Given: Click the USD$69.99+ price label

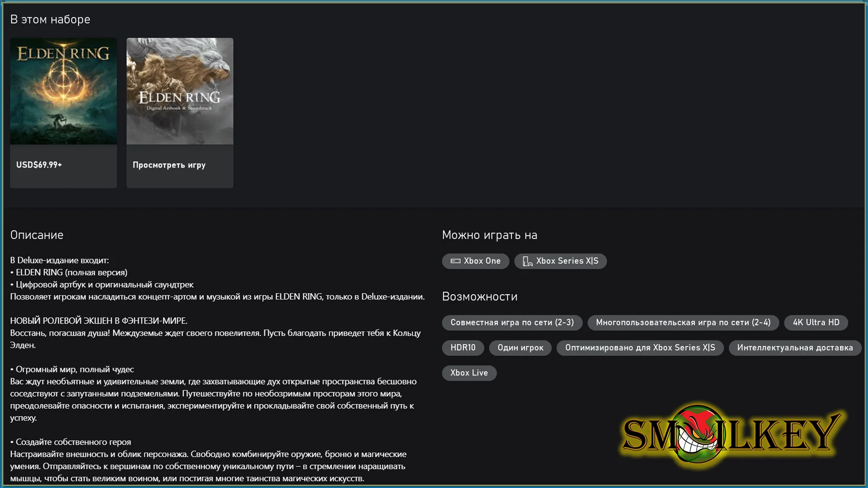Looking at the screenshot, I should tap(39, 165).
